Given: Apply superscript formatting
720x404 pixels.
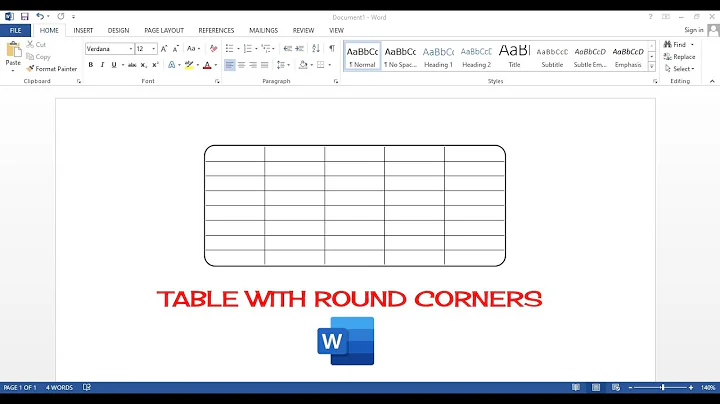Looking at the screenshot, I should 155,65.
